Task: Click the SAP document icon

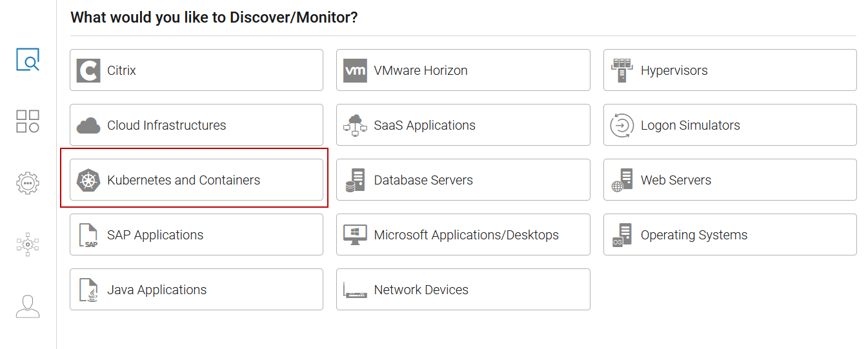Action: click(88, 235)
